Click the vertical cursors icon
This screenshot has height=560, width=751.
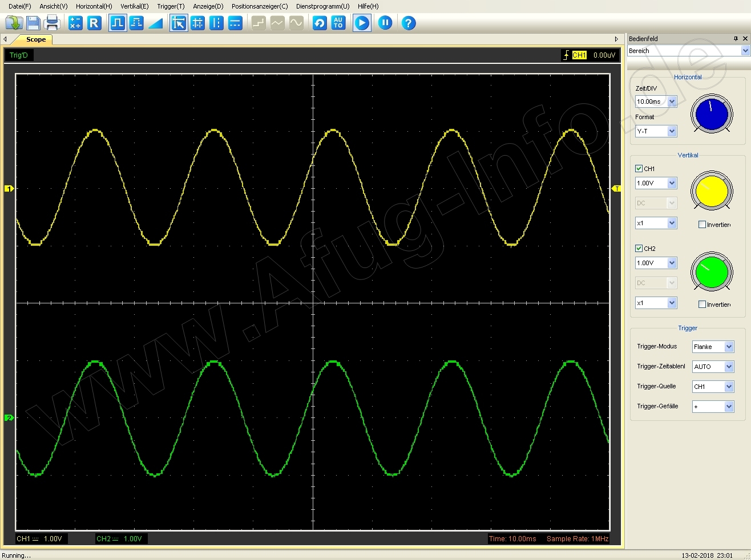click(216, 23)
